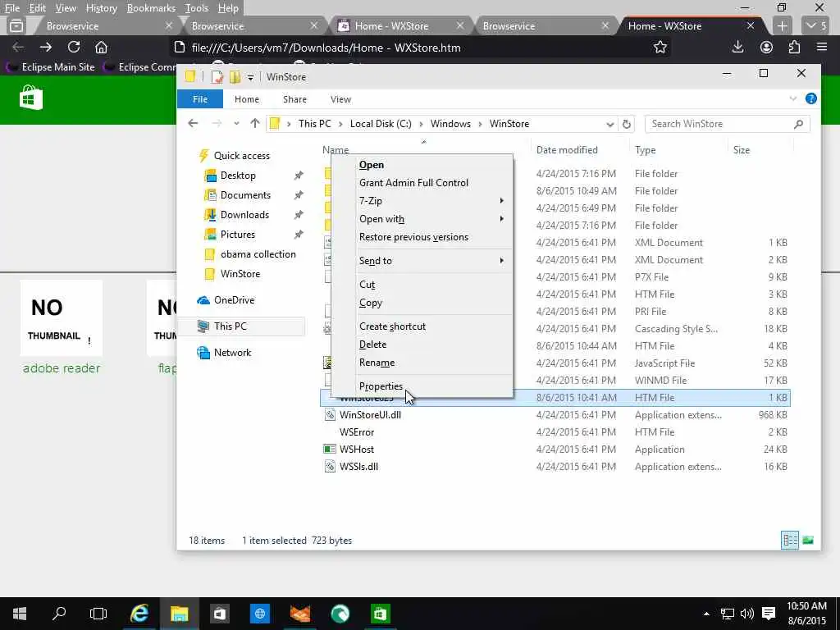
Task: Launch Internet Explorer from taskbar
Action: (x=139, y=614)
